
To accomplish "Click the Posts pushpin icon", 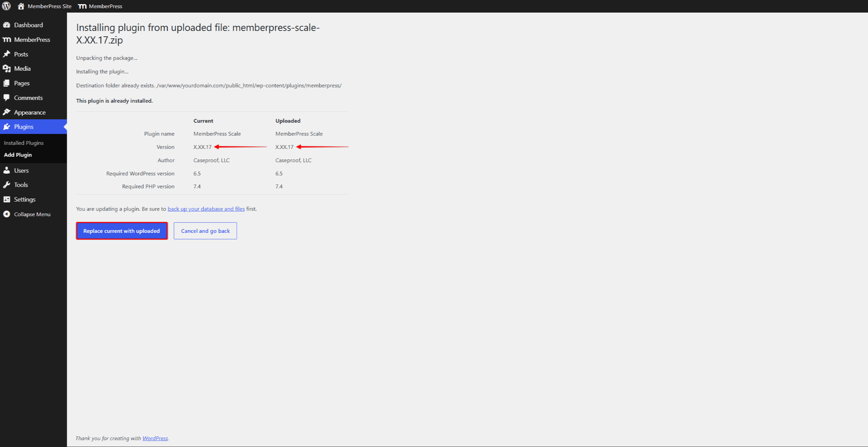I will [x=6, y=54].
